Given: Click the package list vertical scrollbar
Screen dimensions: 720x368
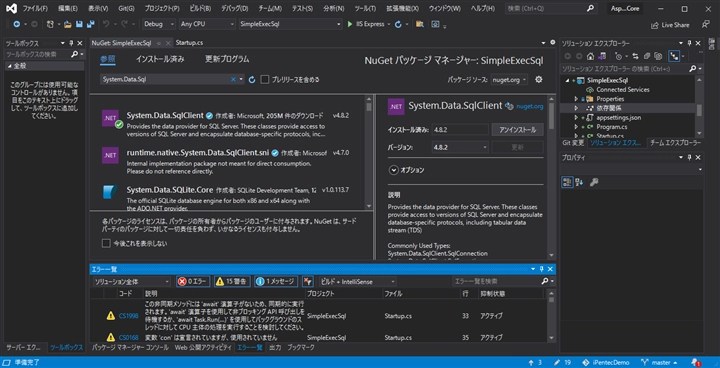Looking at the screenshot, I should [369, 152].
